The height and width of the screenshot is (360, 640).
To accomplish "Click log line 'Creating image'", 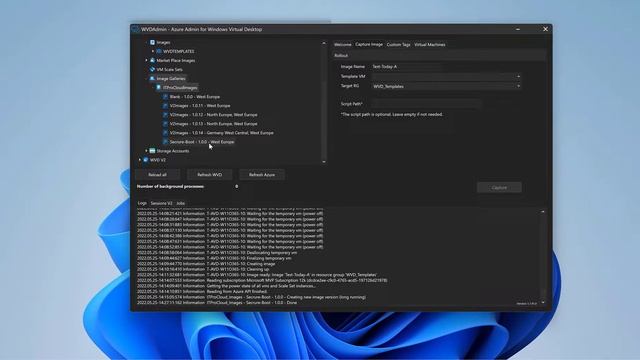I will (206, 264).
